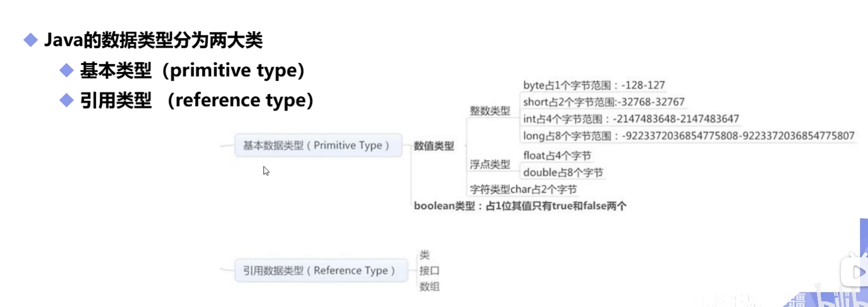Click the diamond bullet beside 引用类型

67,100
